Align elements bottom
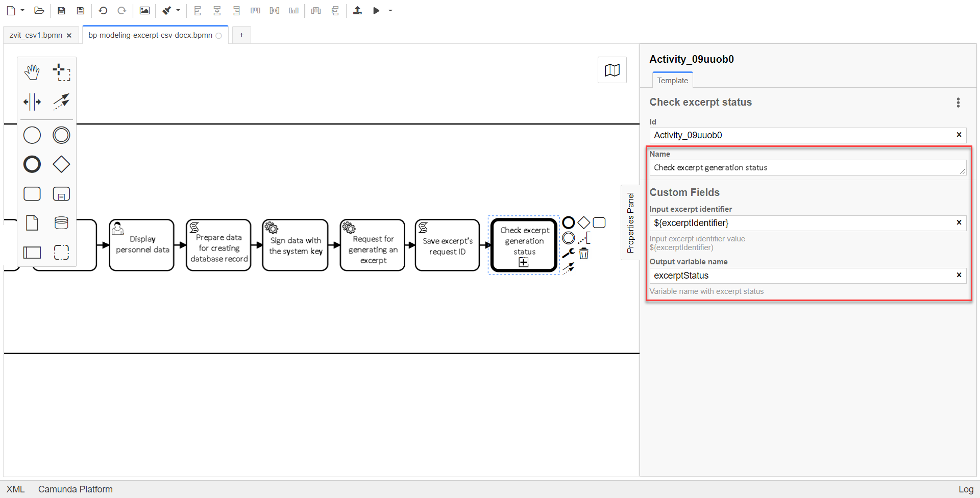The width and height of the screenshot is (980, 498). coord(293,10)
